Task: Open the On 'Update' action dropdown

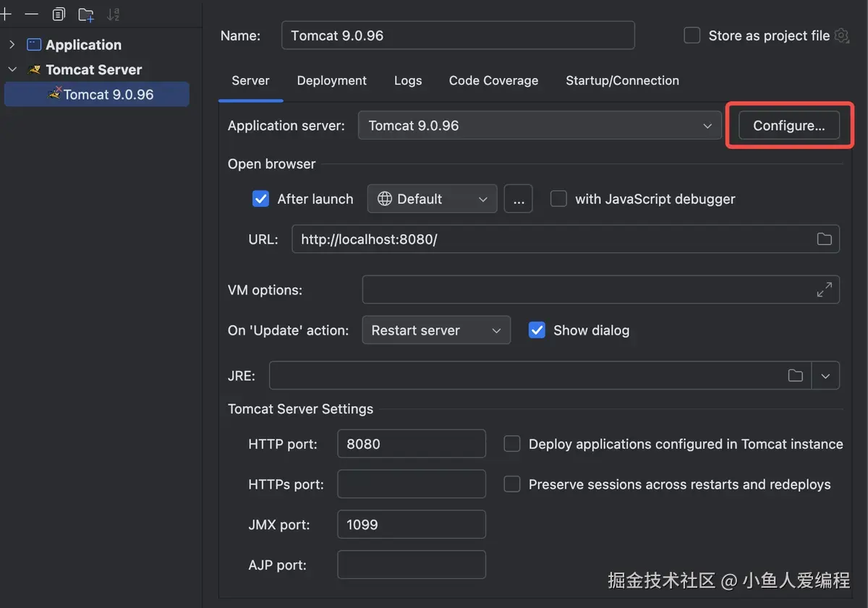Action: coord(436,330)
